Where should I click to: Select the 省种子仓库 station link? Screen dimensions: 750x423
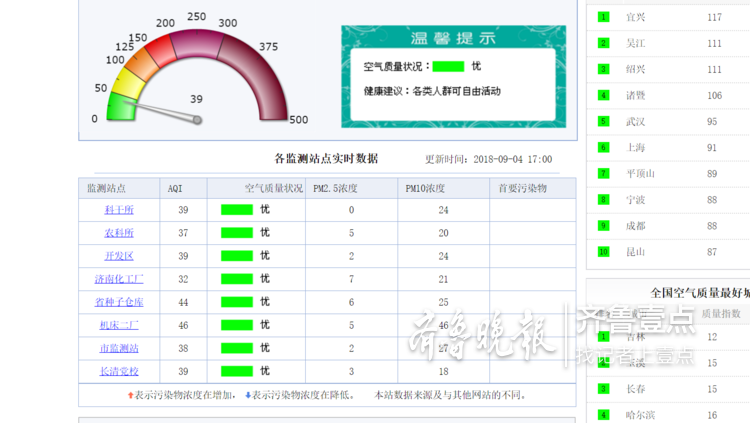119,302
